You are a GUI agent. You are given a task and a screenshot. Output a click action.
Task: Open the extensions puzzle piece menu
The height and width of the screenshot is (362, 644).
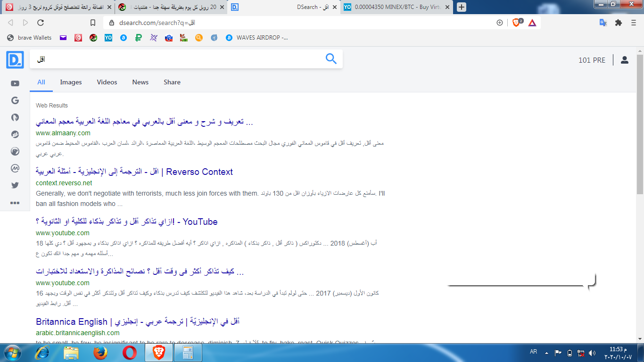(x=619, y=23)
